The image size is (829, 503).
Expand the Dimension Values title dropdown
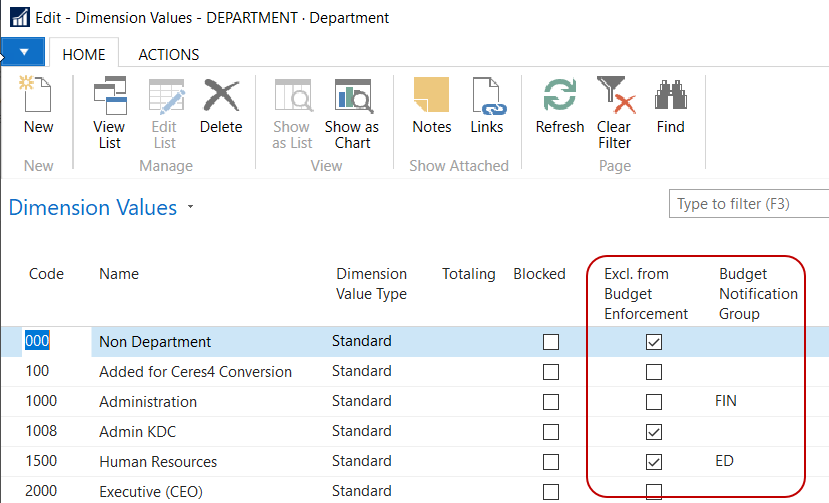pos(190,208)
